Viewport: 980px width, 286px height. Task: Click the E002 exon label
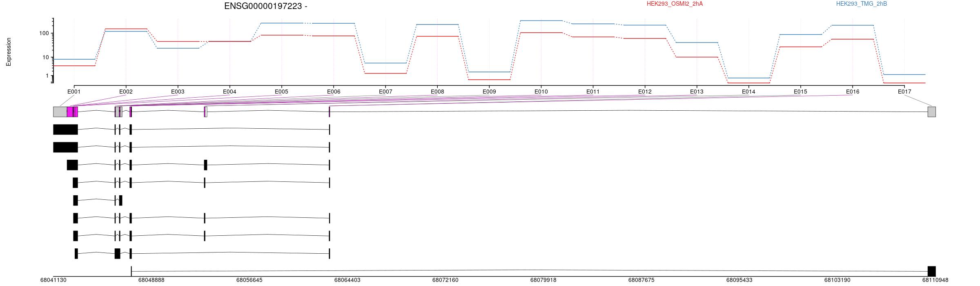coord(126,92)
